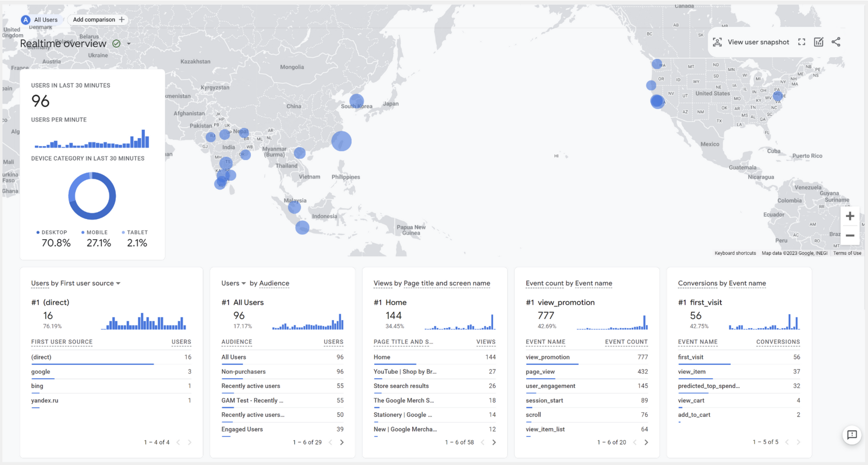868x465 pixels.
Task: Click the All Users segment badge
Action: [x=40, y=20]
